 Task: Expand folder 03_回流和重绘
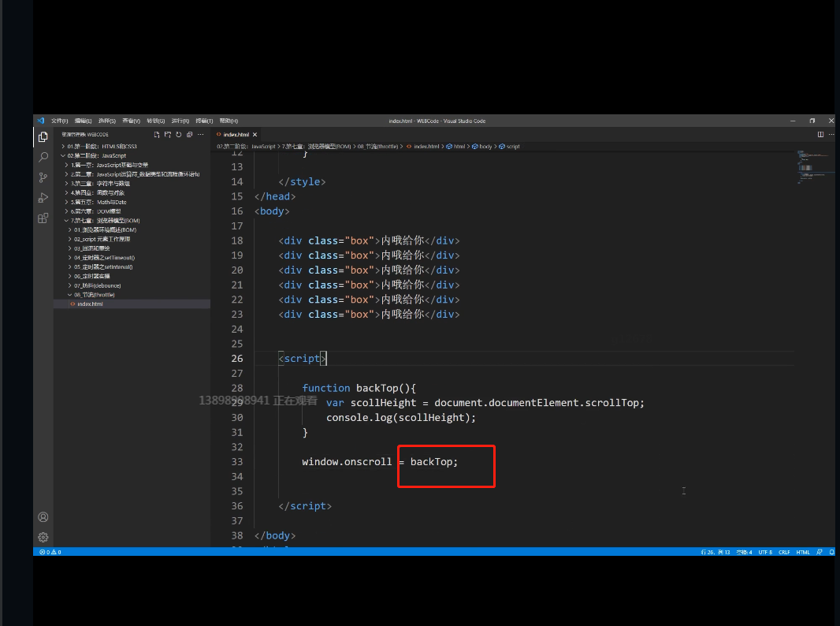(x=132, y=248)
